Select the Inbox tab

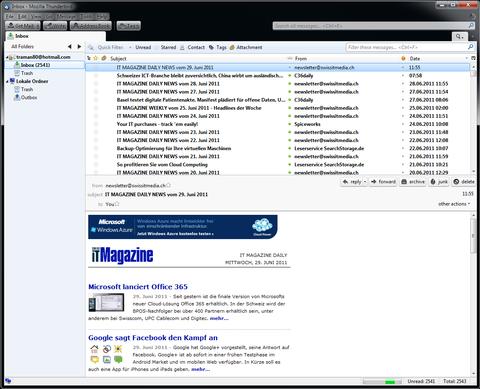(55, 36)
